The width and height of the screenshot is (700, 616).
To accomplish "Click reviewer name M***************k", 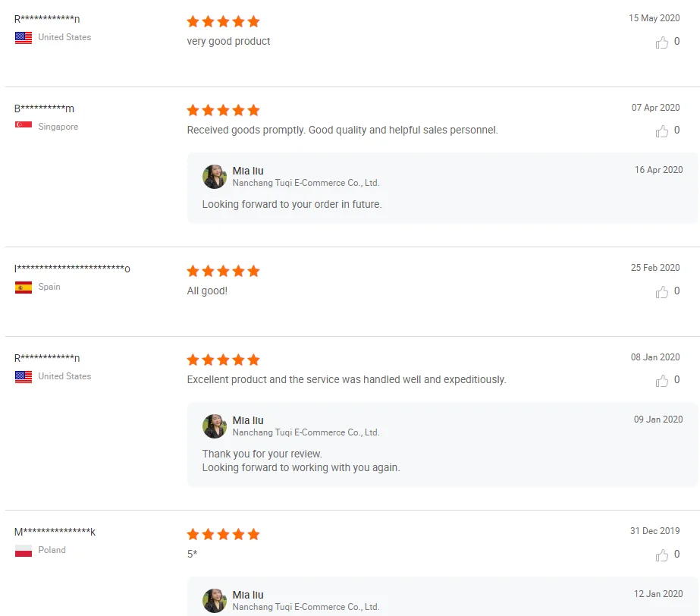I will click(55, 532).
